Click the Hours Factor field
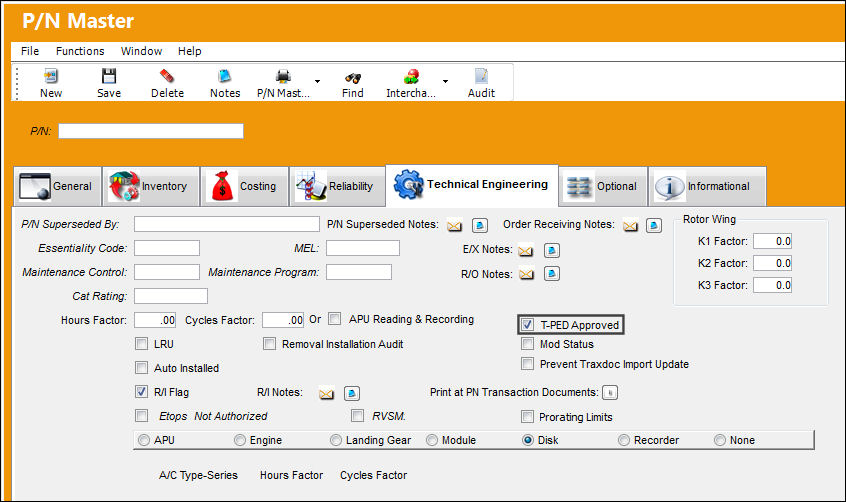846x502 pixels. [155, 320]
